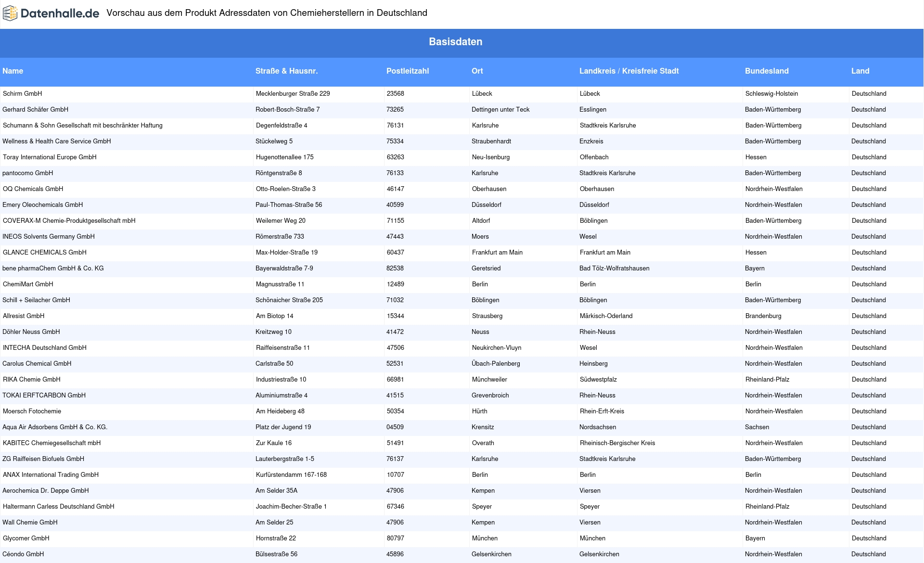Select the Bad Tölz-Wolfratshausen district cell
Image resolution: width=924 pixels, height=563 pixels.
coord(614,269)
